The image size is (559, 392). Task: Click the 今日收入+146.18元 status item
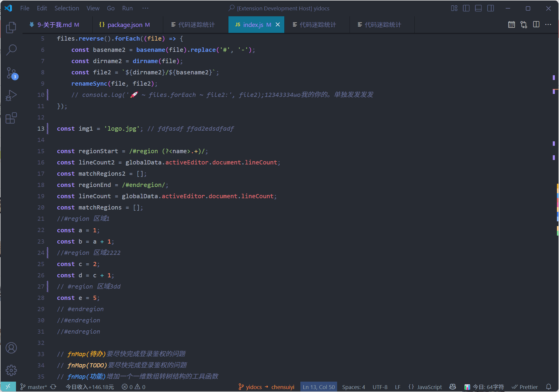[x=89, y=387]
